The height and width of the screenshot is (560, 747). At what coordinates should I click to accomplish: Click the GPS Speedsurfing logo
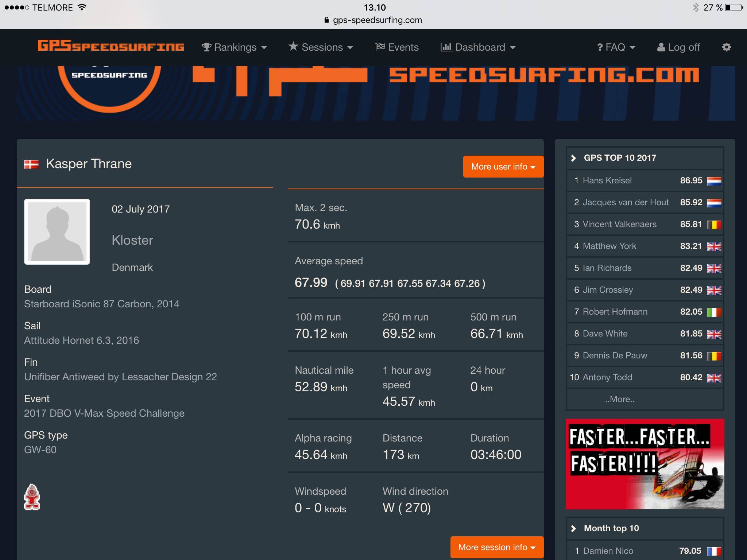(x=111, y=46)
